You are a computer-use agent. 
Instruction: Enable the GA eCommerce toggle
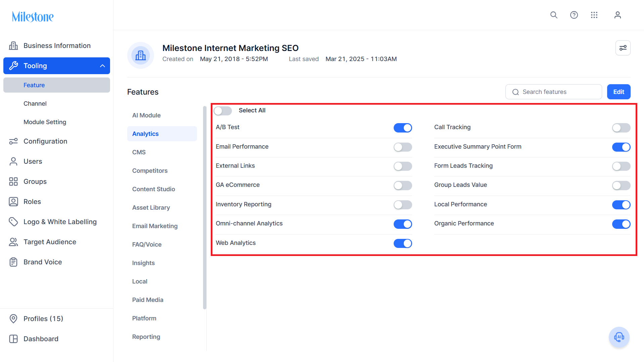click(403, 186)
